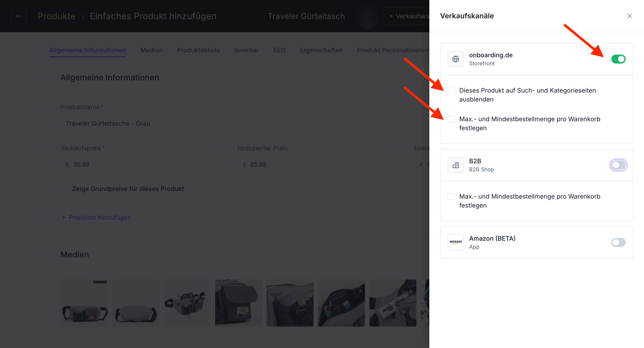Open the Produkt Personalisierung tab

[x=393, y=50]
